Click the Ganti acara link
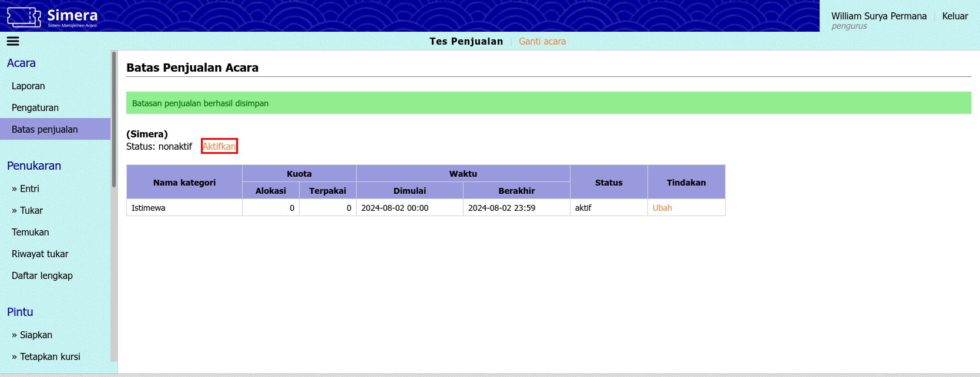Image resolution: width=980 pixels, height=377 pixels. tap(542, 41)
